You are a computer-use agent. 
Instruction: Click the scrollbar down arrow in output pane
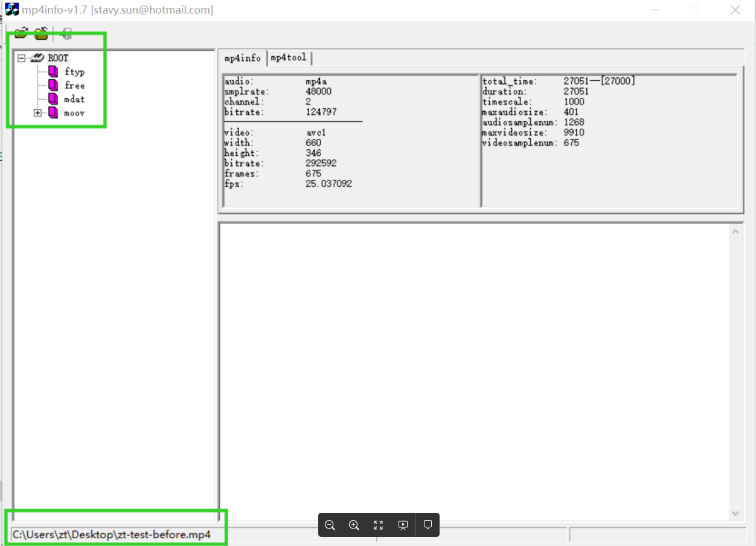tap(735, 513)
